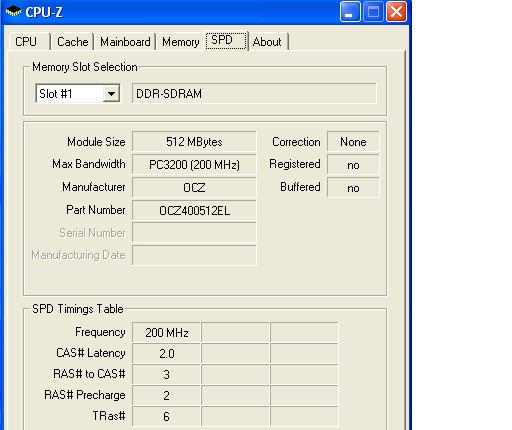Click the CPU-Z chip icon in title bar
The height and width of the screenshot is (430, 512).
pos(13,12)
